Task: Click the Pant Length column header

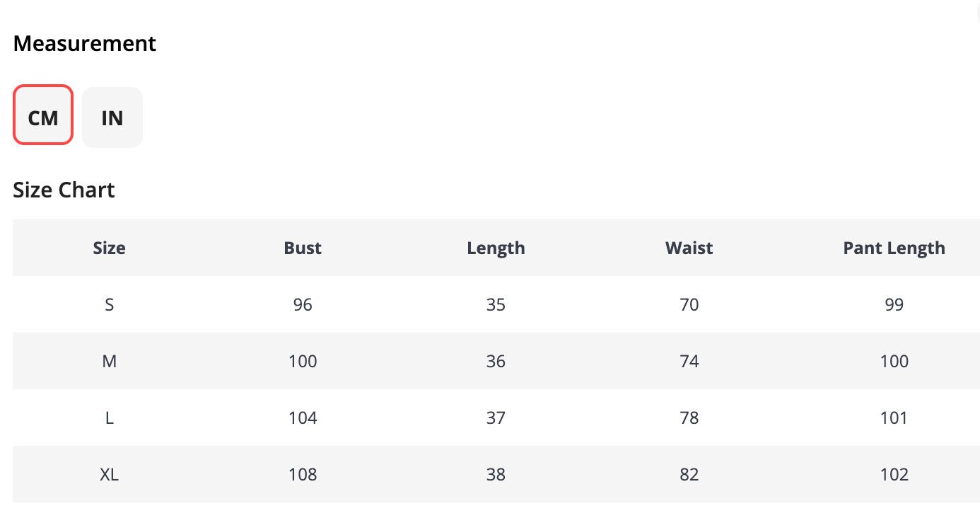Action: pos(894,248)
